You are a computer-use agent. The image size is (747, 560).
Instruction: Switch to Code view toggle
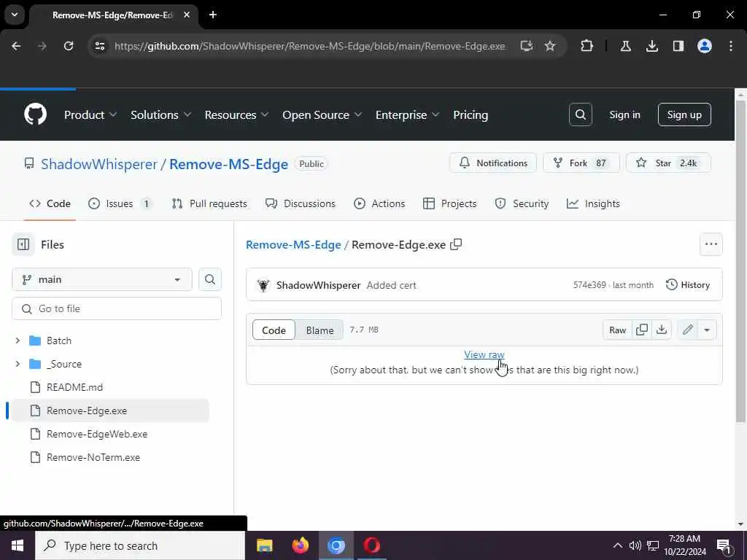point(274,330)
